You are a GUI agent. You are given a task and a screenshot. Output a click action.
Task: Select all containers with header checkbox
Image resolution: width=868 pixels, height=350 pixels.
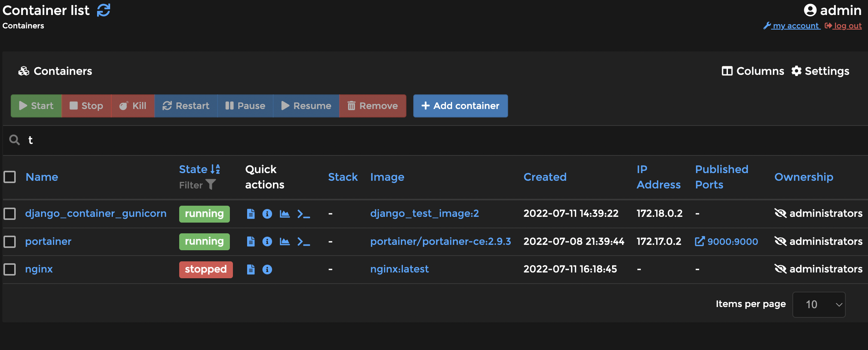pos(10,177)
